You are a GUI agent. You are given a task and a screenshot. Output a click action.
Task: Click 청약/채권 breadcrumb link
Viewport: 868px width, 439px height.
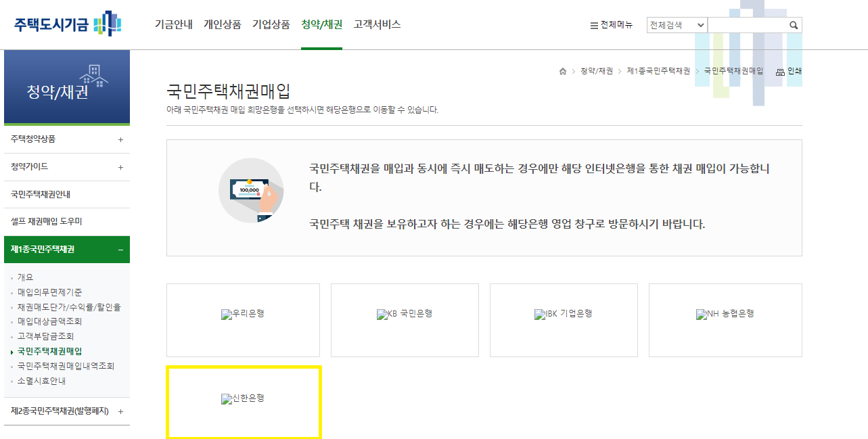coord(597,71)
